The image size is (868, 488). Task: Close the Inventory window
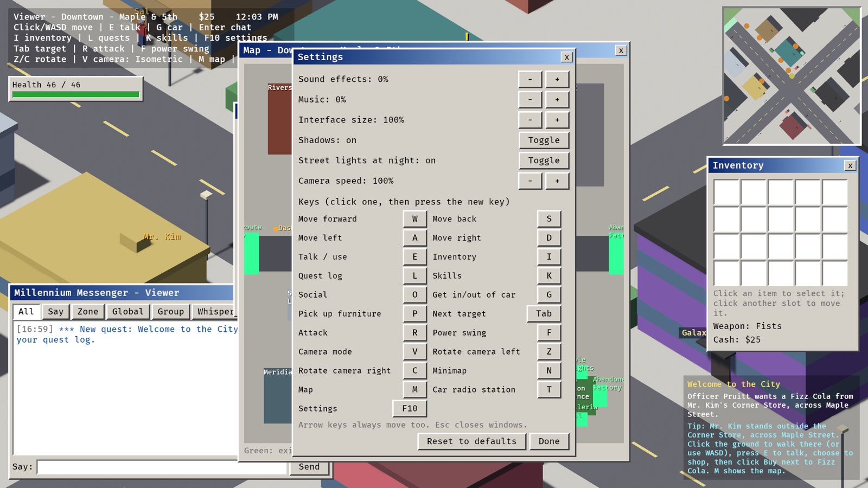coord(850,165)
